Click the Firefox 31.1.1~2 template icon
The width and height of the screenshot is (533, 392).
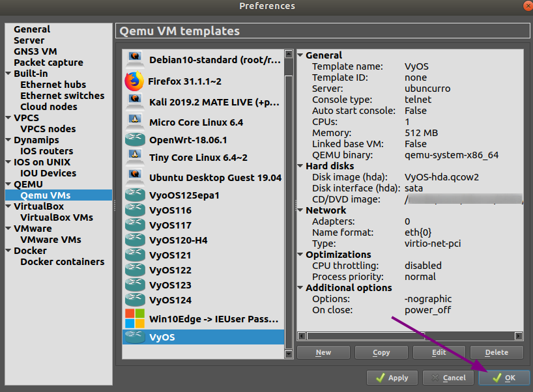pos(134,81)
